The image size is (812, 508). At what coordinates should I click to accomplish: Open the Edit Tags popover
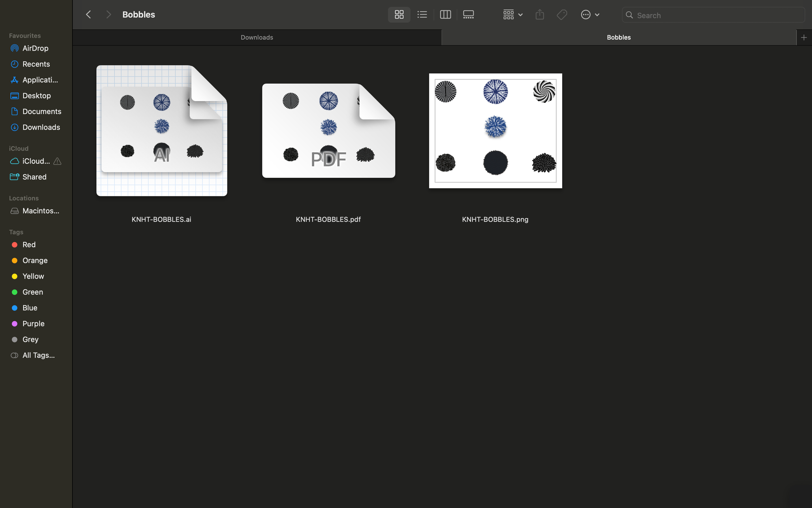point(562,14)
